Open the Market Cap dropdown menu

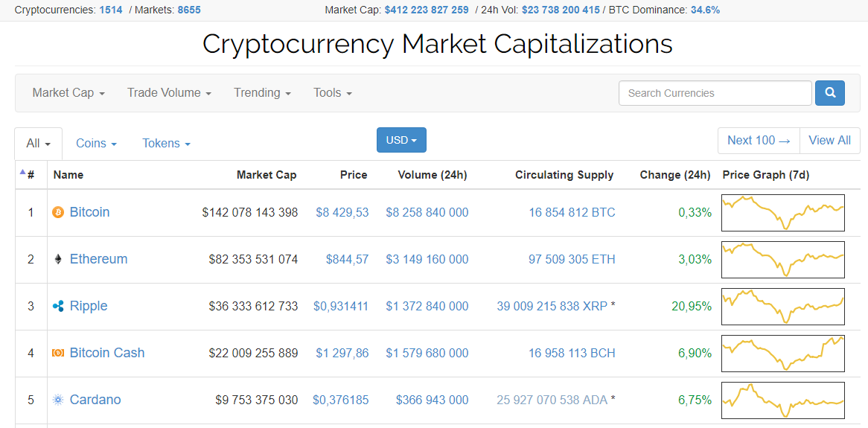pos(68,93)
